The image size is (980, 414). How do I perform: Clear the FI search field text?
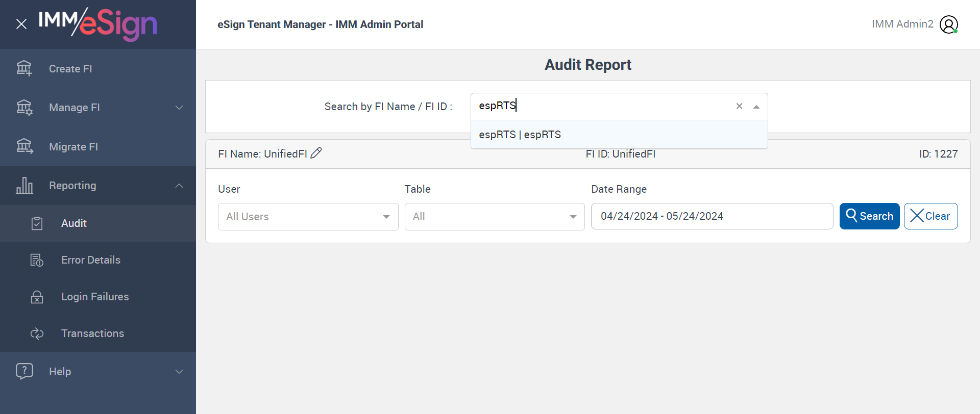(739, 106)
